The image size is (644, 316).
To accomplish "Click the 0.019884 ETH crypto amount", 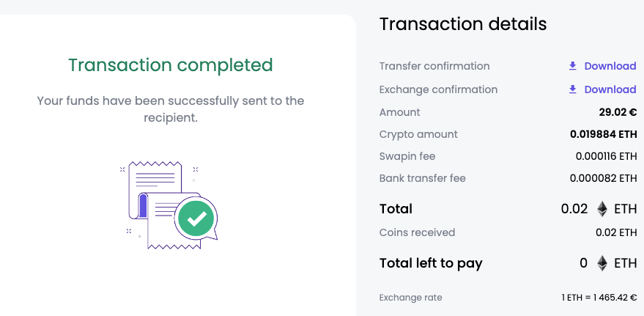I will (604, 134).
